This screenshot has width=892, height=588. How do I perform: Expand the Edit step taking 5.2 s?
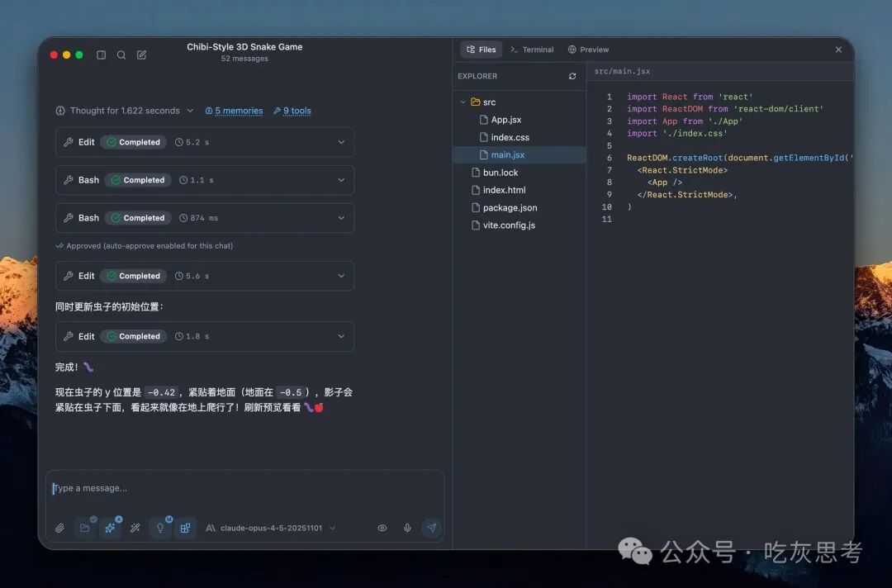point(205,142)
